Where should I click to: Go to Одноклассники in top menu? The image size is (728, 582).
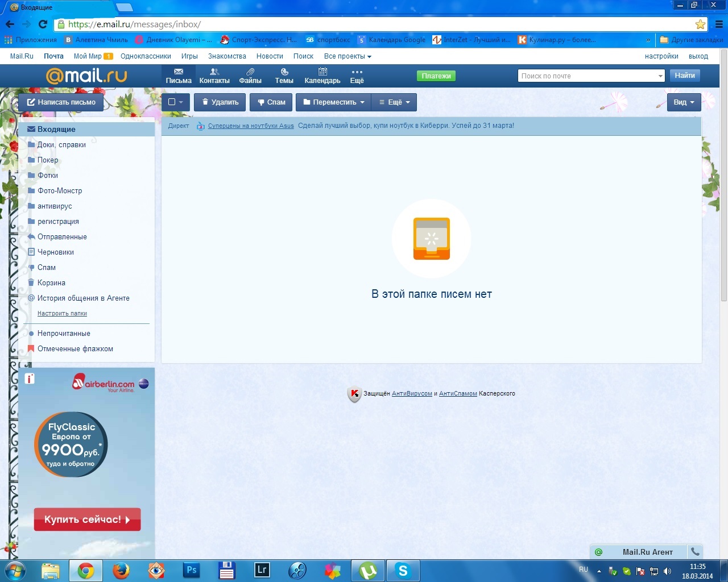tap(146, 56)
